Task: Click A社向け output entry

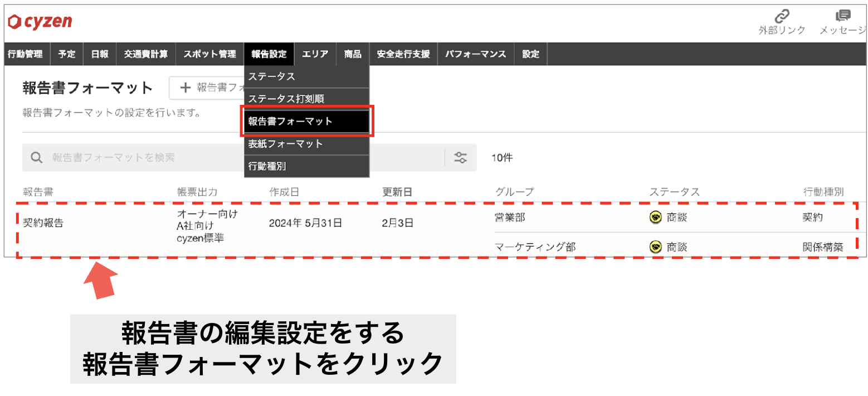Action: pos(196,226)
